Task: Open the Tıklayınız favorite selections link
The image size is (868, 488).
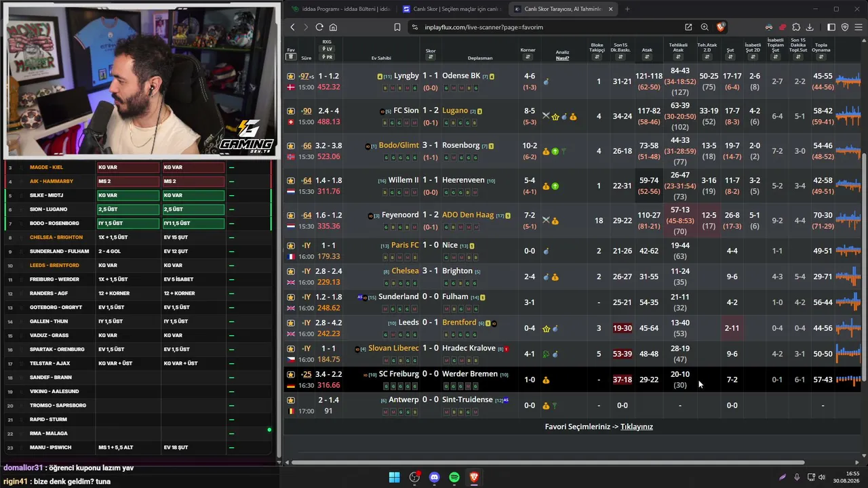Action: point(636,427)
